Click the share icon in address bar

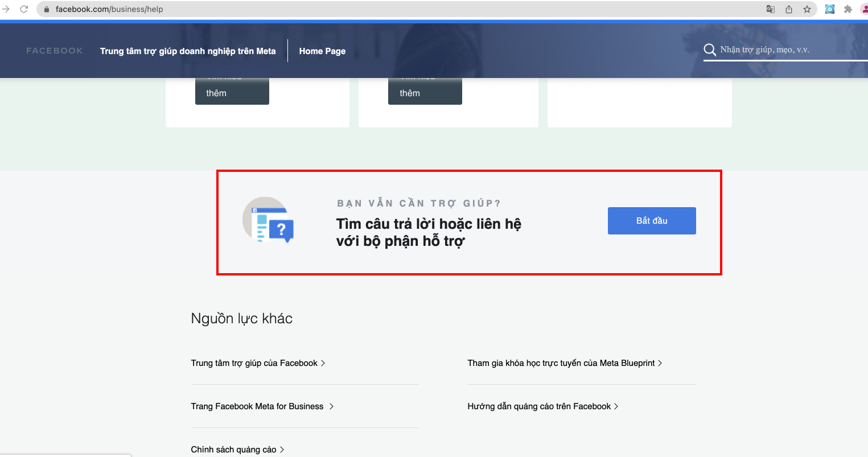coord(789,9)
